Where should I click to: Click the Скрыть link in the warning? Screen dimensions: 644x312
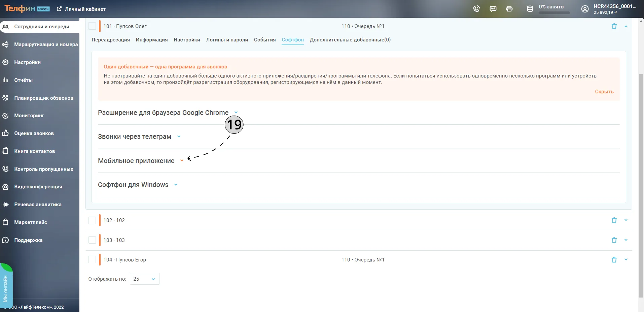[x=604, y=92]
